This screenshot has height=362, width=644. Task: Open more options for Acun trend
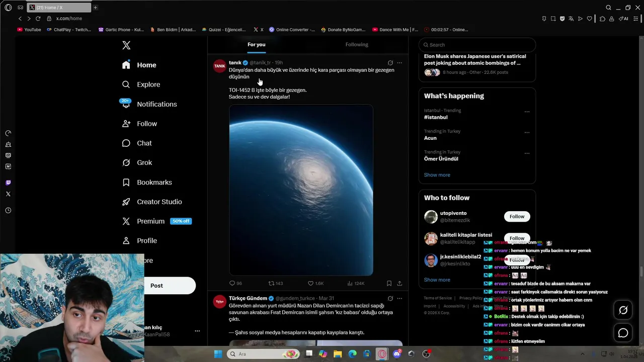527,133
